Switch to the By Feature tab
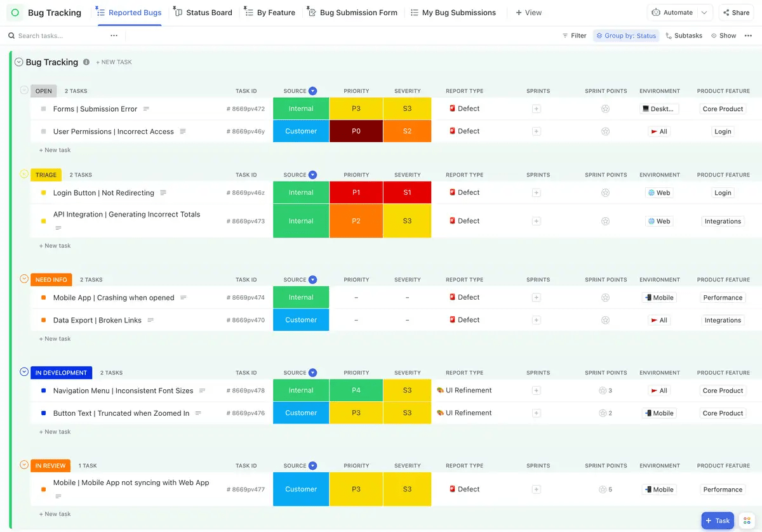This screenshot has height=532, width=762. 271,13
